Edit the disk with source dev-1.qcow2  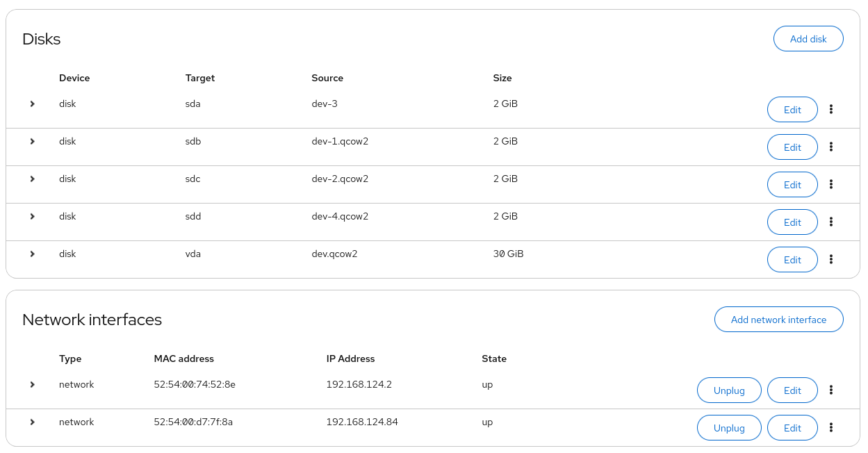click(x=792, y=147)
